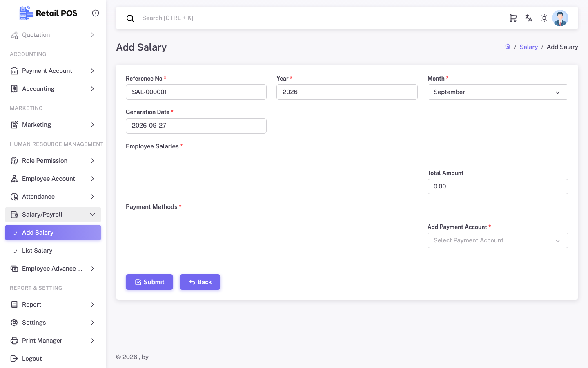The height and width of the screenshot is (368, 588).
Task: Click the Employee Advance money icon
Action: (14, 269)
